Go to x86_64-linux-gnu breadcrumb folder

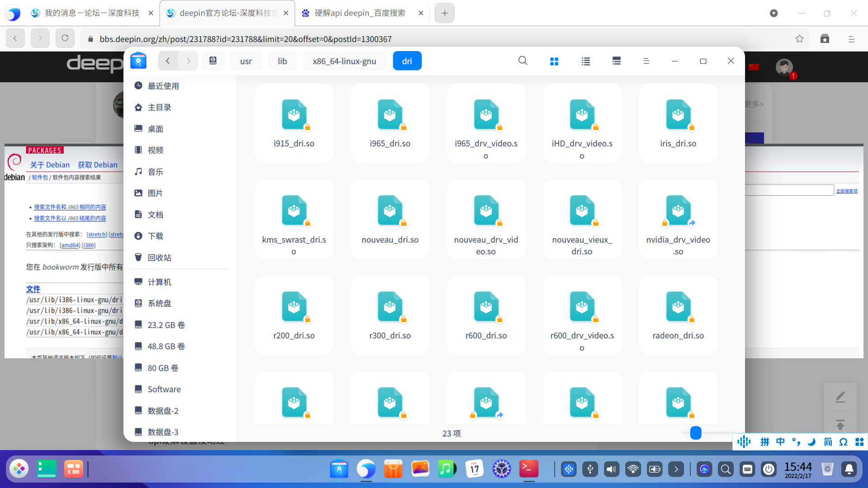[x=344, y=61]
